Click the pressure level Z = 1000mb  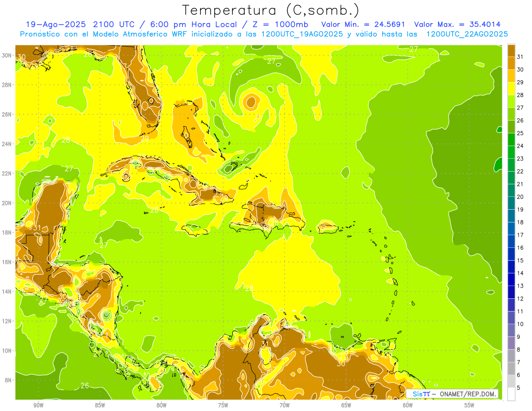point(279,24)
